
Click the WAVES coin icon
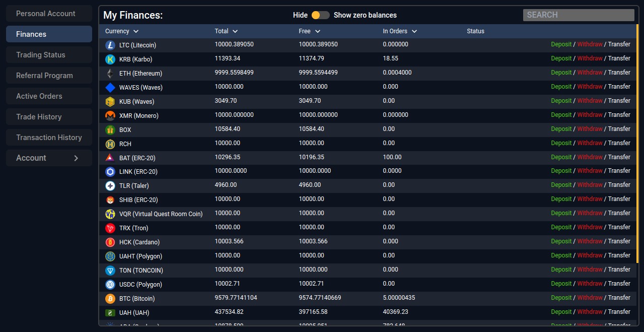(110, 88)
